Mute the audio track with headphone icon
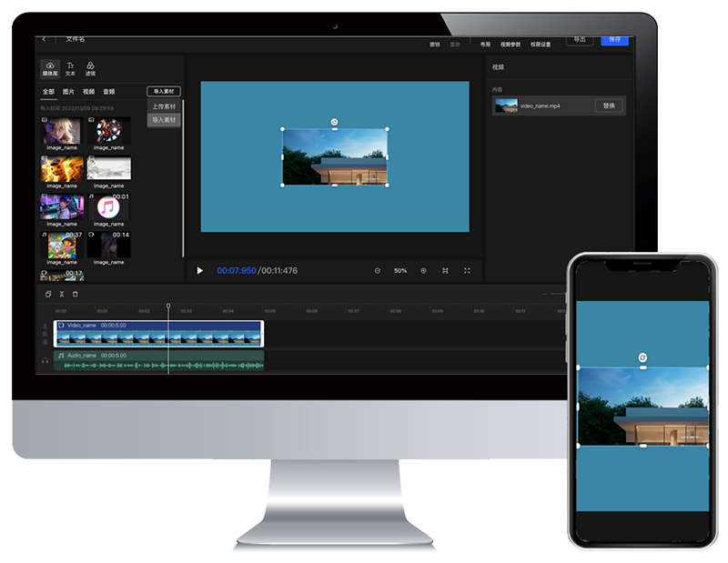 44,361
